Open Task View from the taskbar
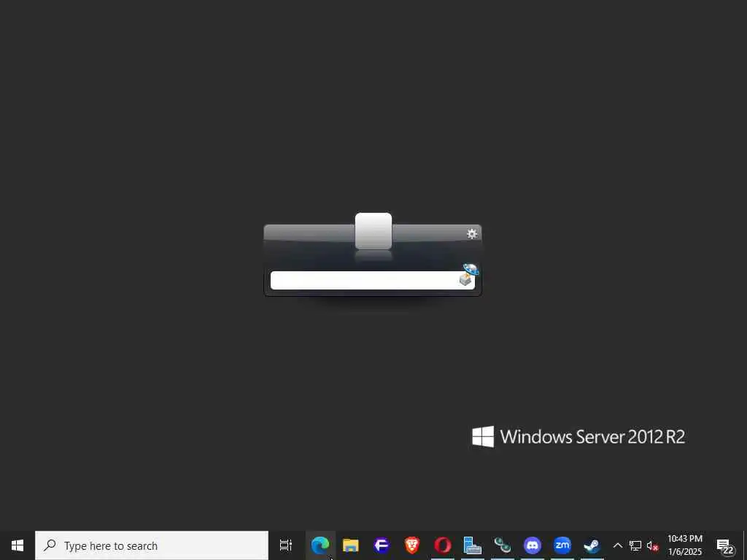The height and width of the screenshot is (560, 747). [286, 545]
